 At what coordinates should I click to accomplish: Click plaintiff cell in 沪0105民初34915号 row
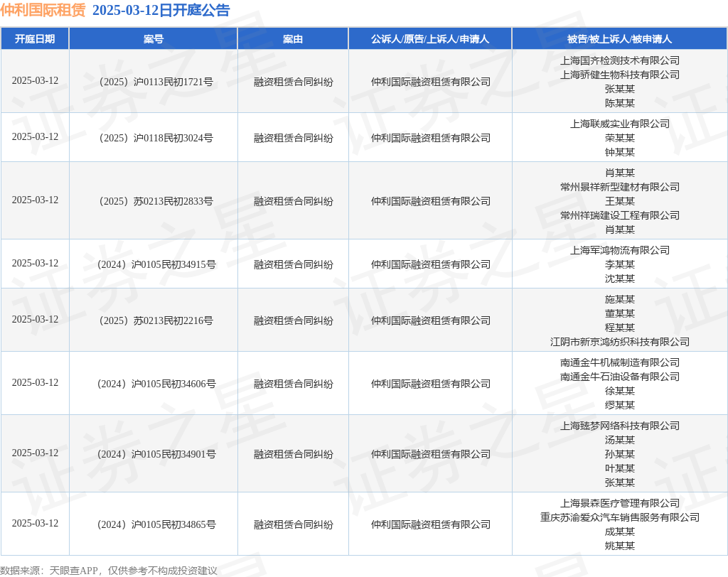pos(430,264)
